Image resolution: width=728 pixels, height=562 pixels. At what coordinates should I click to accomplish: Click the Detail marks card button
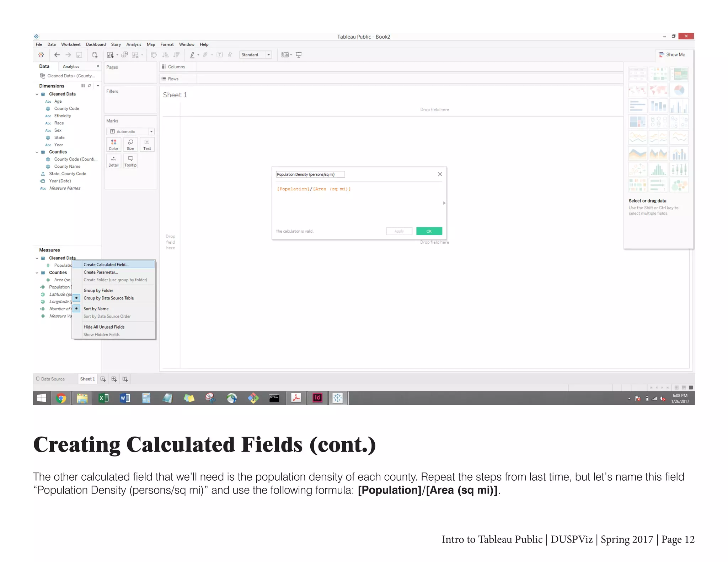pos(114,161)
